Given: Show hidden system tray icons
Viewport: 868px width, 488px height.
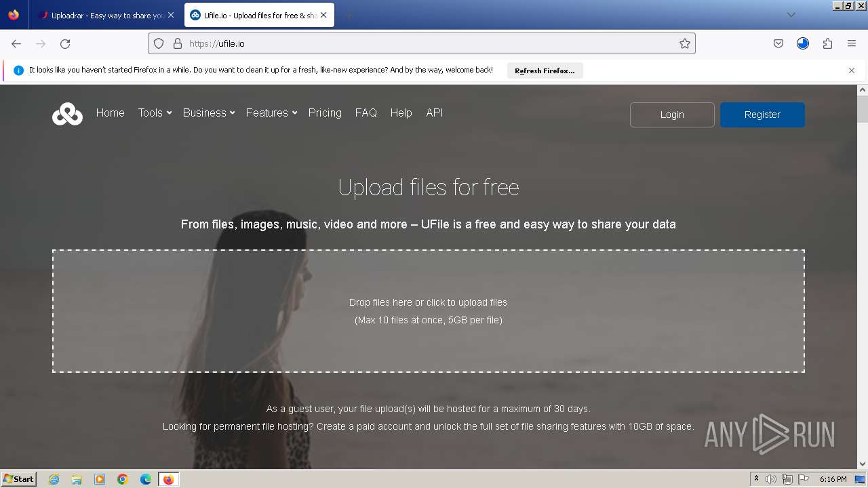Looking at the screenshot, I should point(756,479).
